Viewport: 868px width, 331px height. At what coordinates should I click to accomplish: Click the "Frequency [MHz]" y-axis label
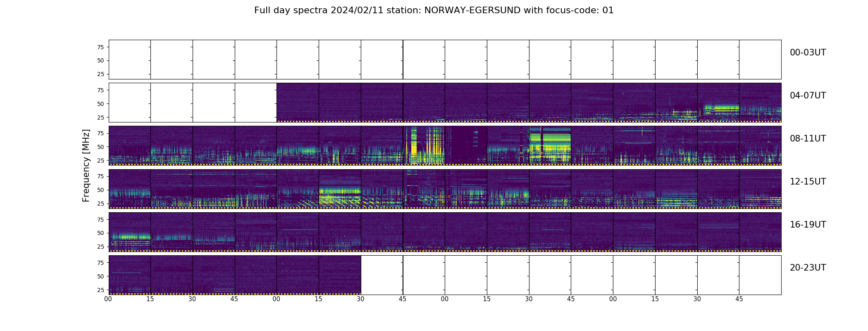[x=86, y=165]
